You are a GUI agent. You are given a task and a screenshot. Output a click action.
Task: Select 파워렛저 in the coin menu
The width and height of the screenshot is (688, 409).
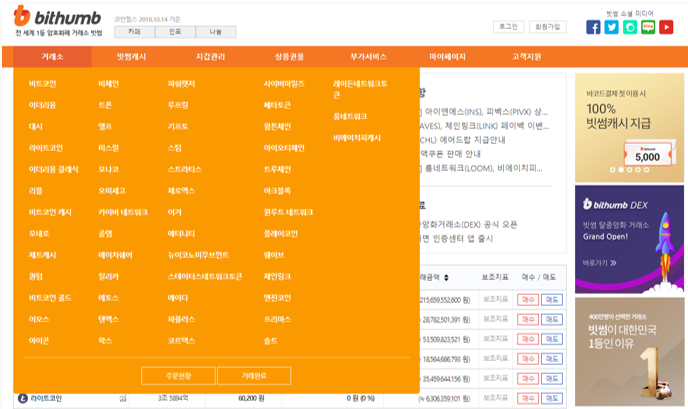(181, 84)
